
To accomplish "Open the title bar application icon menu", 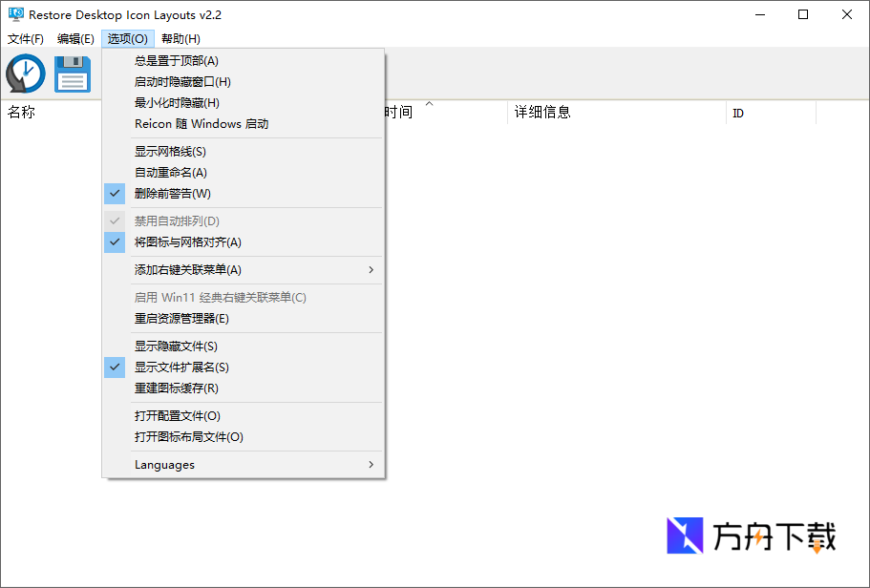I will pyautogui.click(x=13, y=14).
